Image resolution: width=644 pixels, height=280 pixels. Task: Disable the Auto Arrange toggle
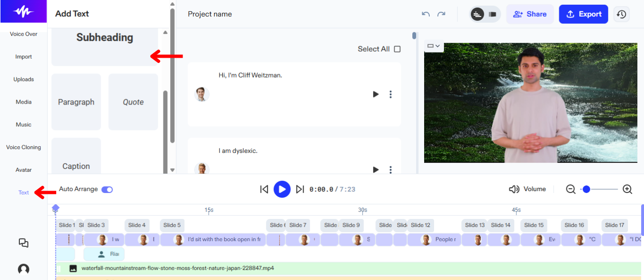[107, 189]
